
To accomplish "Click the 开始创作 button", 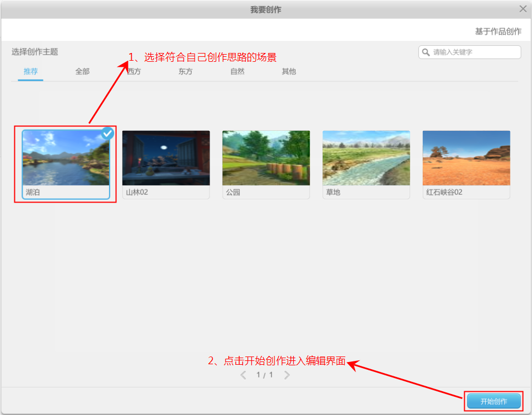I will click(495, 401).
